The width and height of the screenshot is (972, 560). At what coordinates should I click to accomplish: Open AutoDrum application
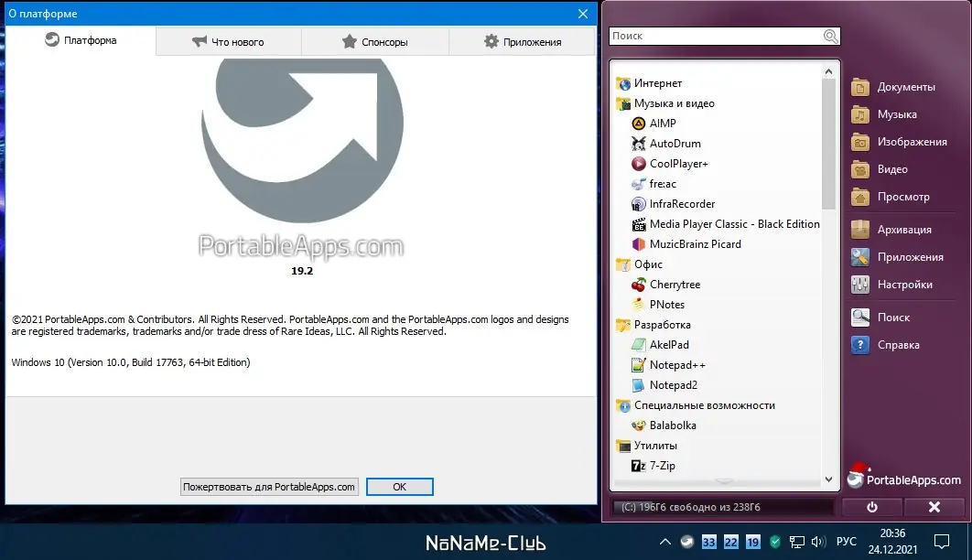666,143
